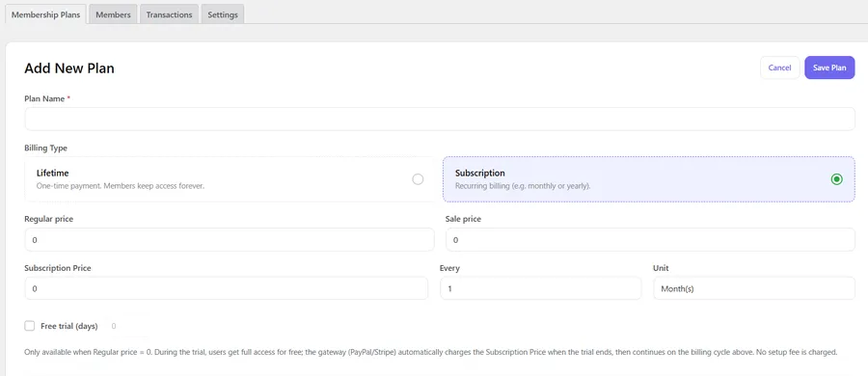The image size is (868, 376).
Task: Select the Lifetime billing radio button
Action: tap(418, 179)
